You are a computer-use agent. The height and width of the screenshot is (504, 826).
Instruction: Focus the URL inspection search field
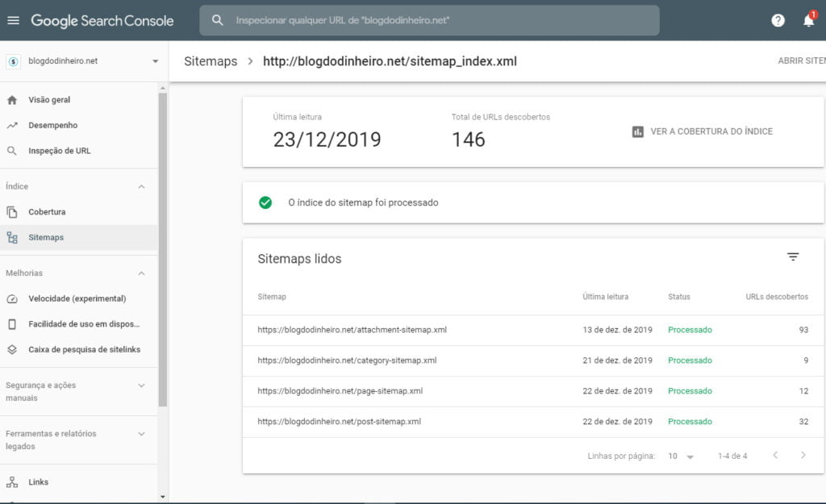[x=429, y=20]
